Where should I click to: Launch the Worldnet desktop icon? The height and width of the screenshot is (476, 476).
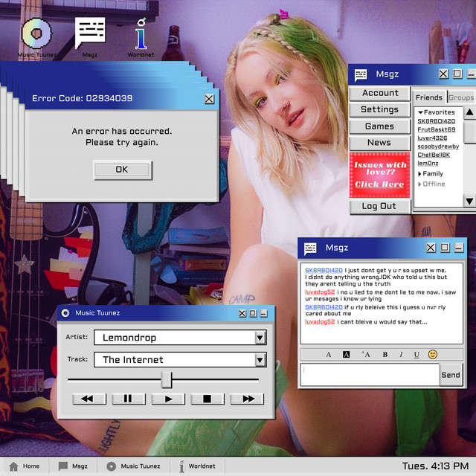click(x=140, y=36)
